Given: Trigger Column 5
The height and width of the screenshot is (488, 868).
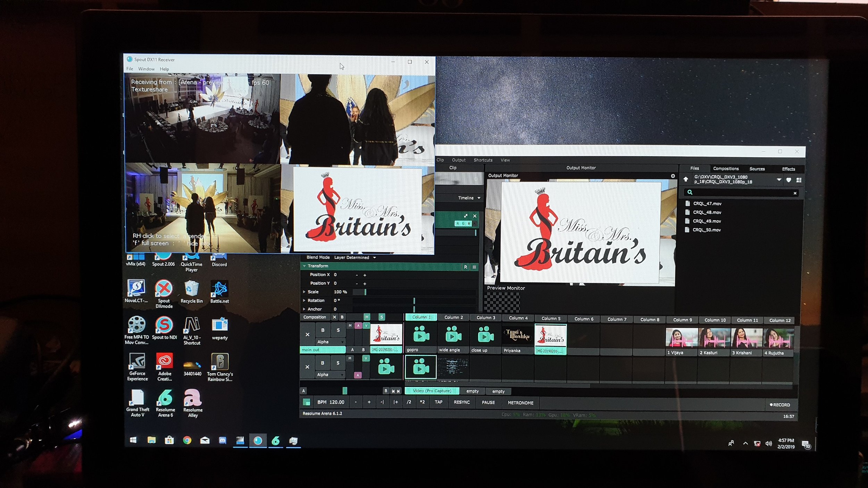Looking at the screenshot, I should (551, 318).
